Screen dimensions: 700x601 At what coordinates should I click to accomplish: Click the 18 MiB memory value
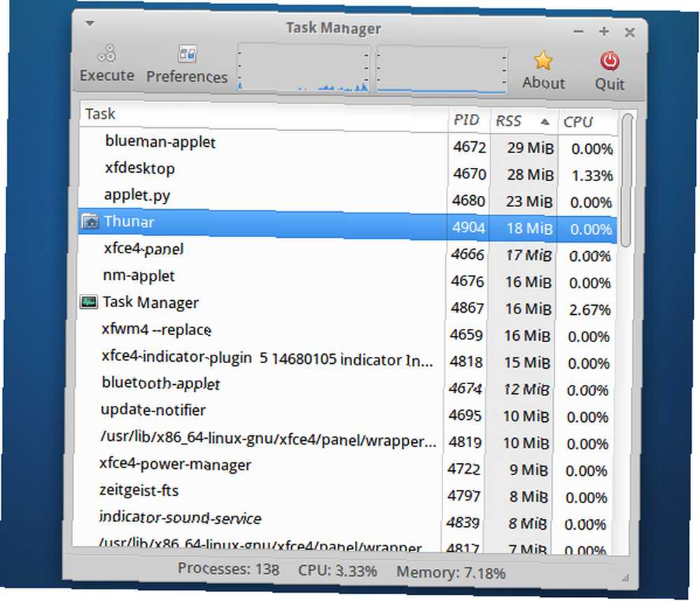point(529,229)
